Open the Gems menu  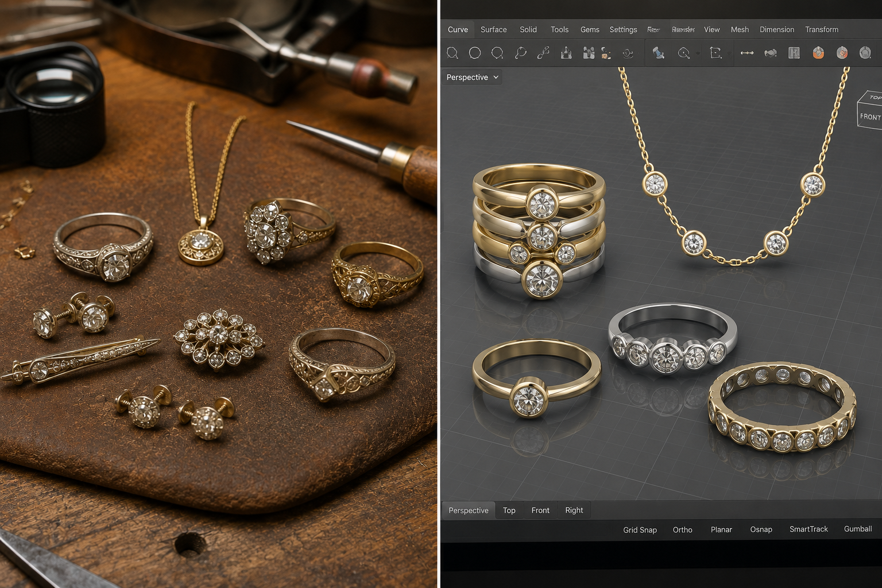[590, 29]
